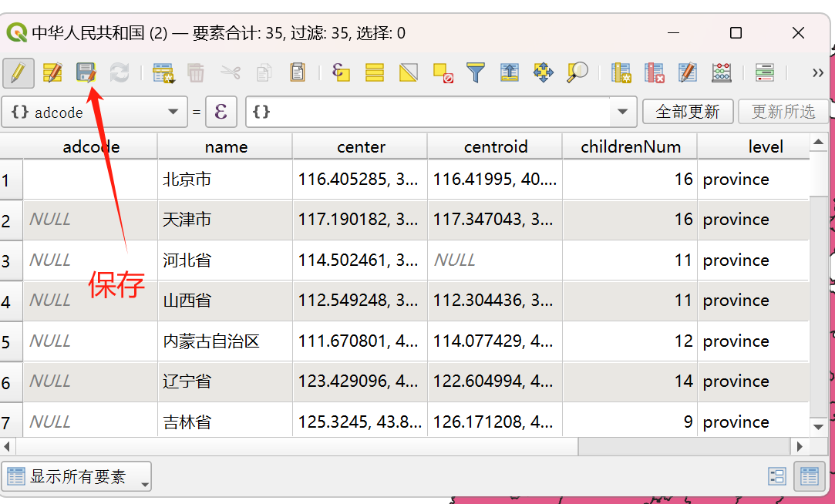835x504 pixels.
Task: Switch to table view
Action: 809,476
